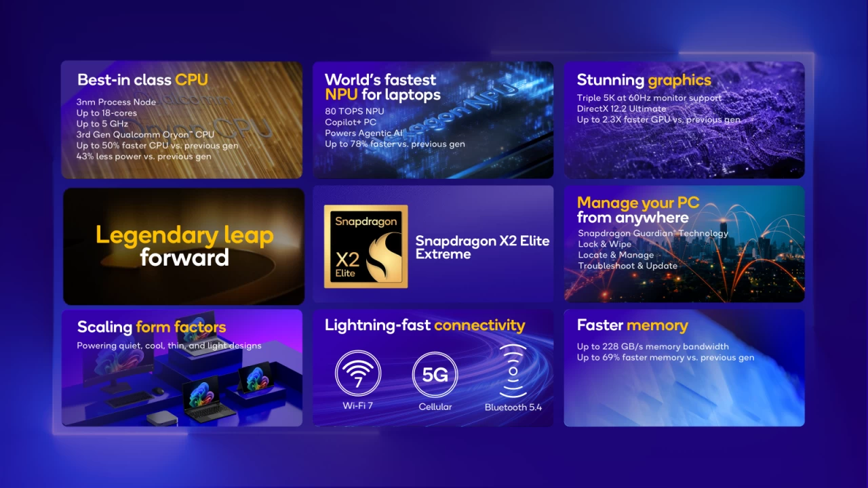The width and height of the screenshot is (868, 488).
Task: Click 'Lightning-fast connectivity' heading
Action: 425,325
